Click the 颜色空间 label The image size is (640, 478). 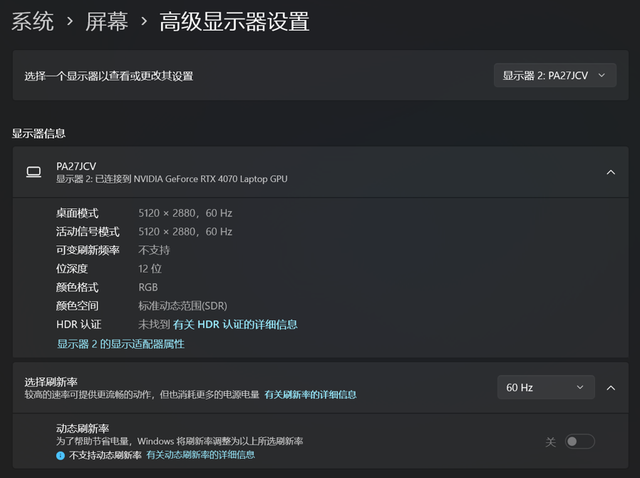click(x=77, y=306)
